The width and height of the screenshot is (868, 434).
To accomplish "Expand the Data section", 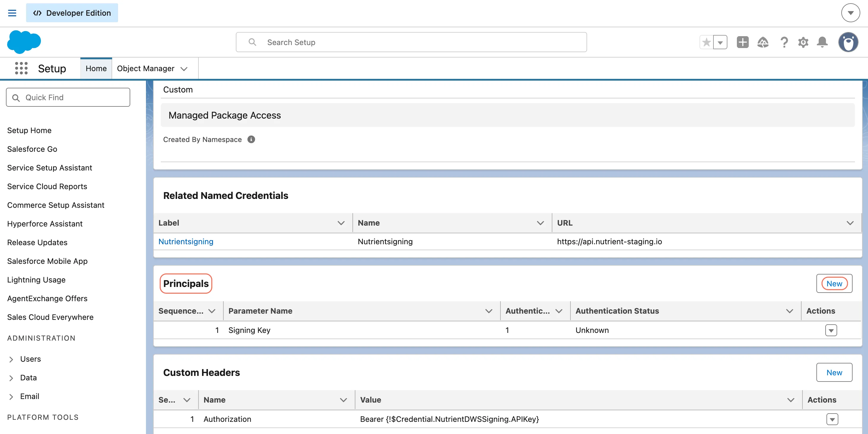I will coord(12,378).
